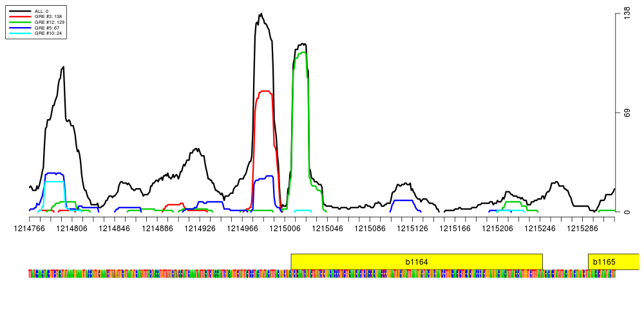Click the top of the tallest green peak
Screen dimensions: 644x322
[301, 53]
